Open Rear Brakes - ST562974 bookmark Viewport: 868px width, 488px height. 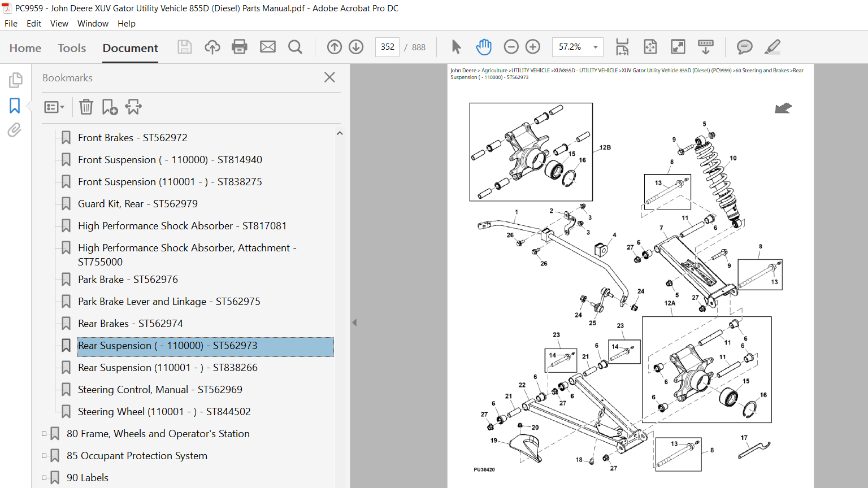[131, 324]
